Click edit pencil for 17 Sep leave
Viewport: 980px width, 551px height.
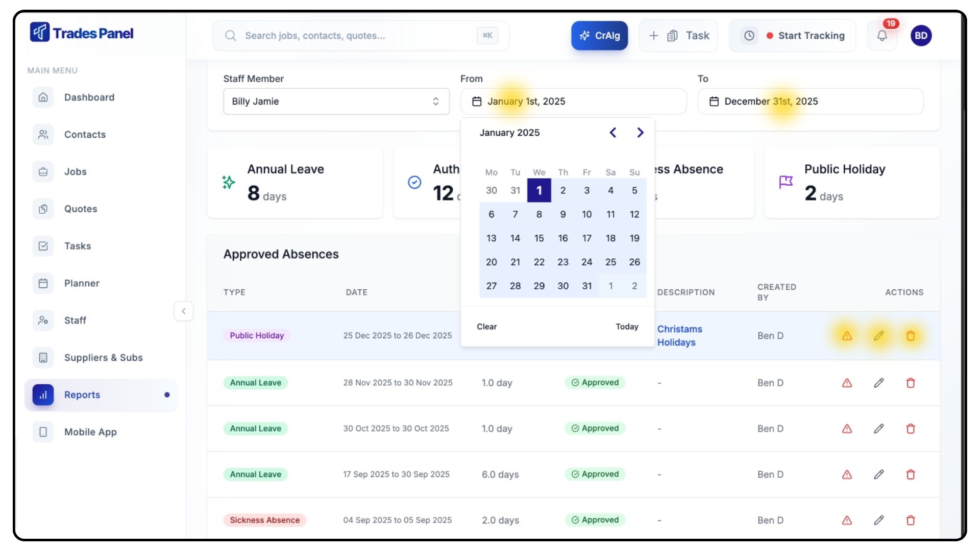[x=878, y=474]
